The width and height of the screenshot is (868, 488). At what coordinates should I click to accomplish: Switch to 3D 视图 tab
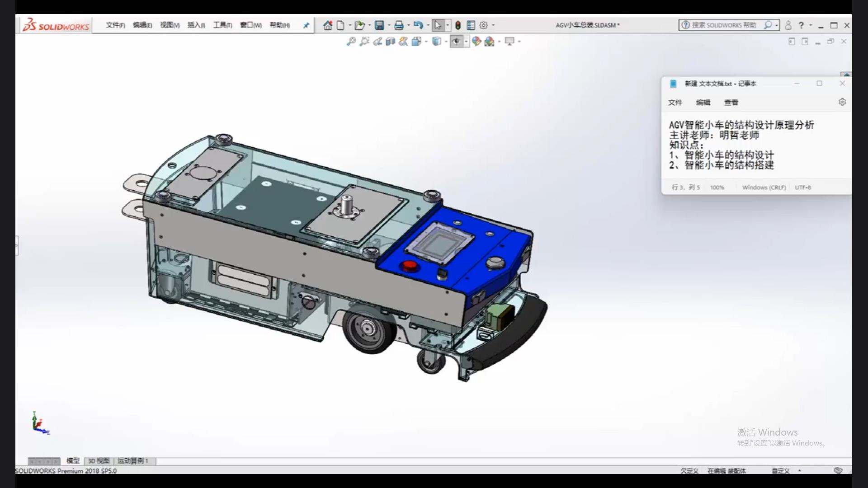(x=99, y=461)
